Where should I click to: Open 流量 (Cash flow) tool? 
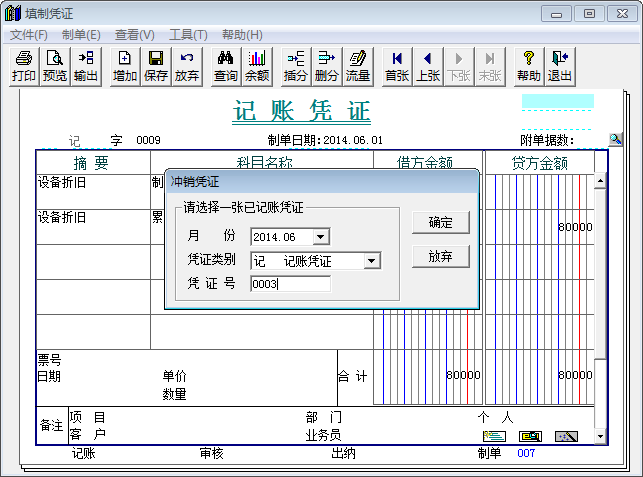point(358,66)
